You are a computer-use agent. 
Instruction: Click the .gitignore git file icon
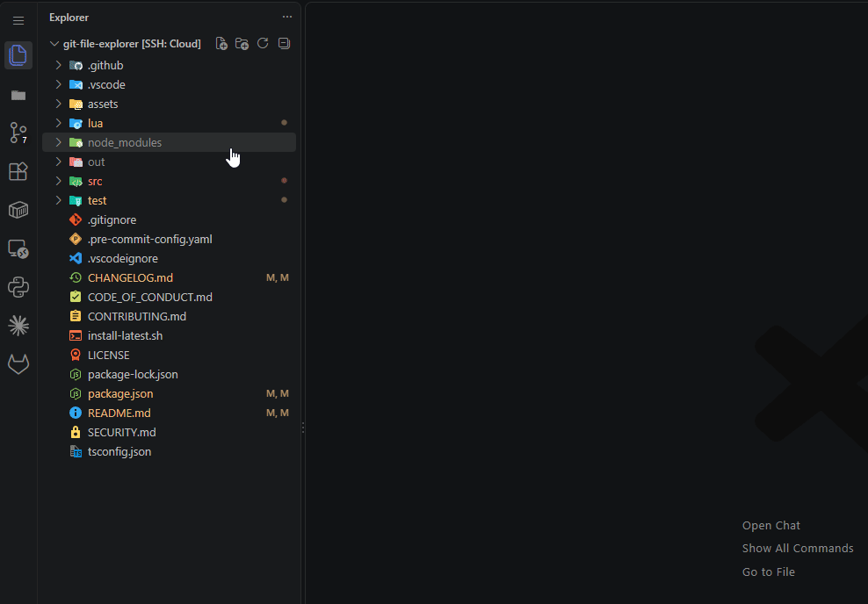(76, 220)
